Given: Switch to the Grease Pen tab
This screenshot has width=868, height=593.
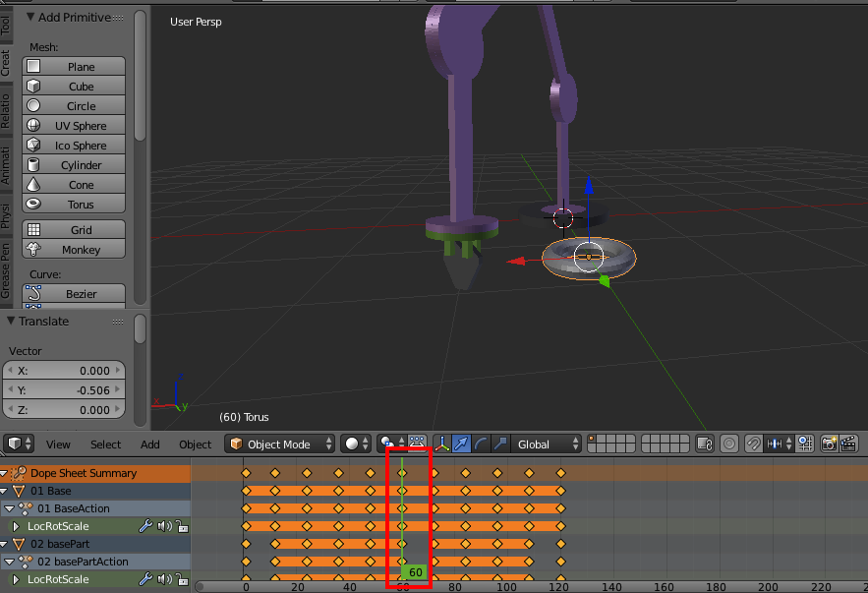Looking at the screenshot, I should 6,271.
